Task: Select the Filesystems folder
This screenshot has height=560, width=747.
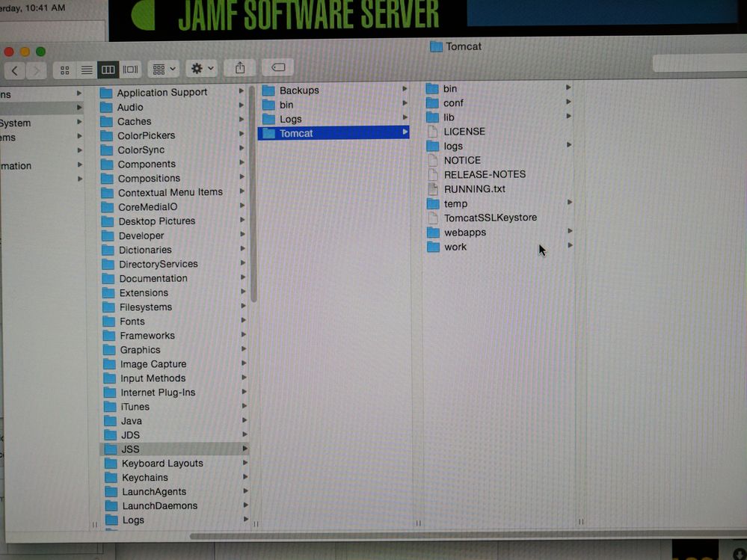Action: (145, 307)
